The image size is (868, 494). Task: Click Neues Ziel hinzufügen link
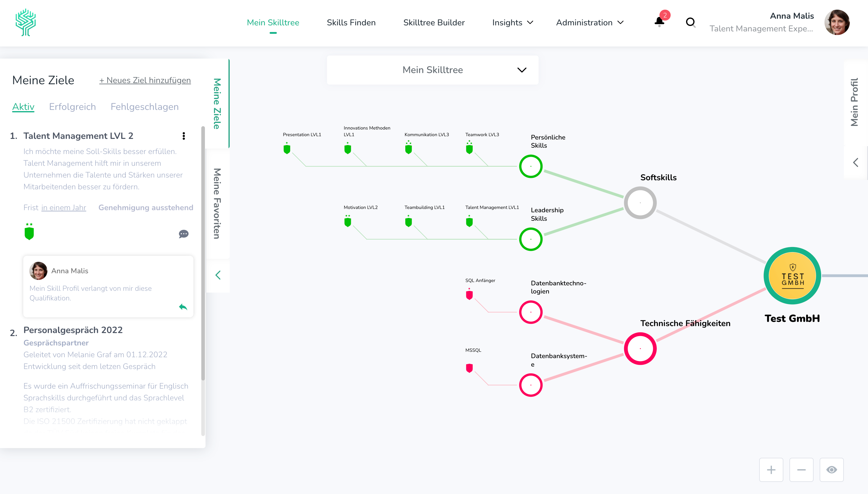point(145,80)
